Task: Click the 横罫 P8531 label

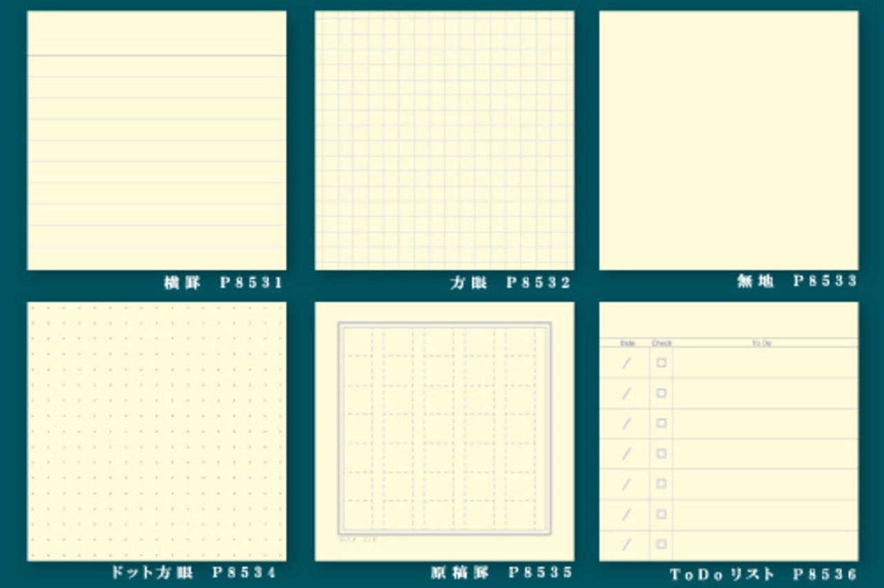Action: coord(224,282)
